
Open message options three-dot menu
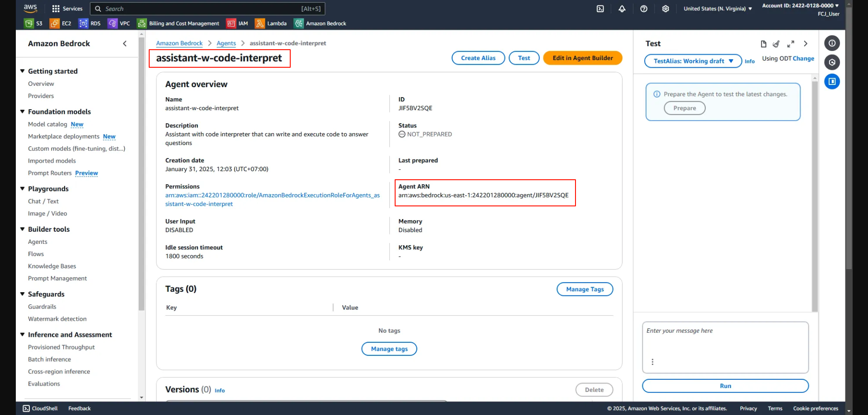[x=652, y=362]
